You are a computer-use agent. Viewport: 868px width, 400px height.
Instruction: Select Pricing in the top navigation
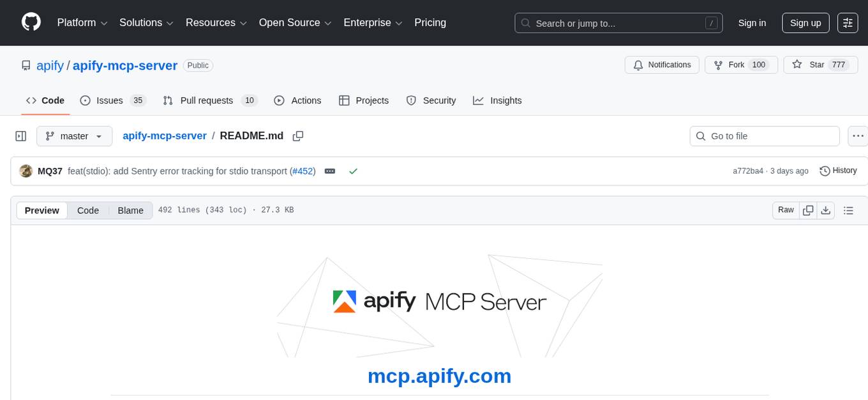click(430, 22)
